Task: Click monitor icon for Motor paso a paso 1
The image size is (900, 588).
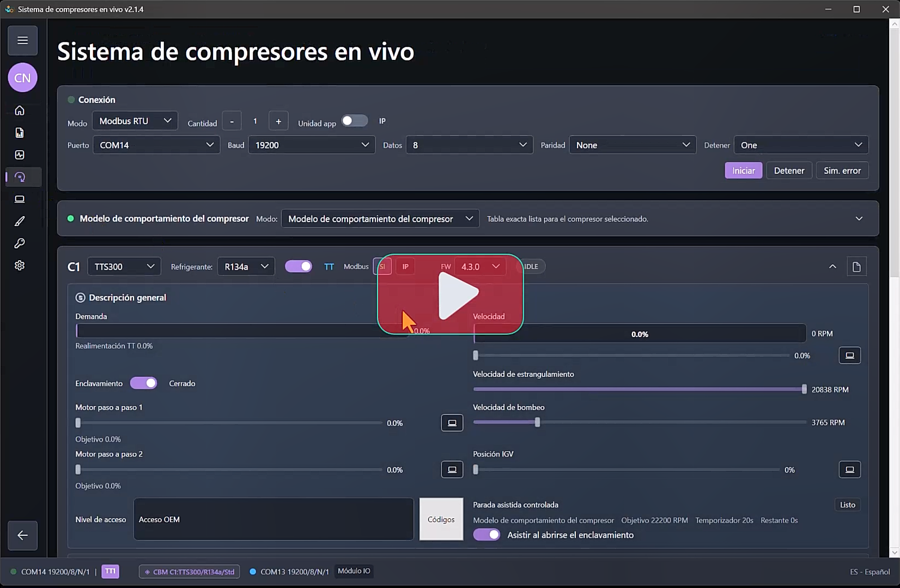Action: 452,423
